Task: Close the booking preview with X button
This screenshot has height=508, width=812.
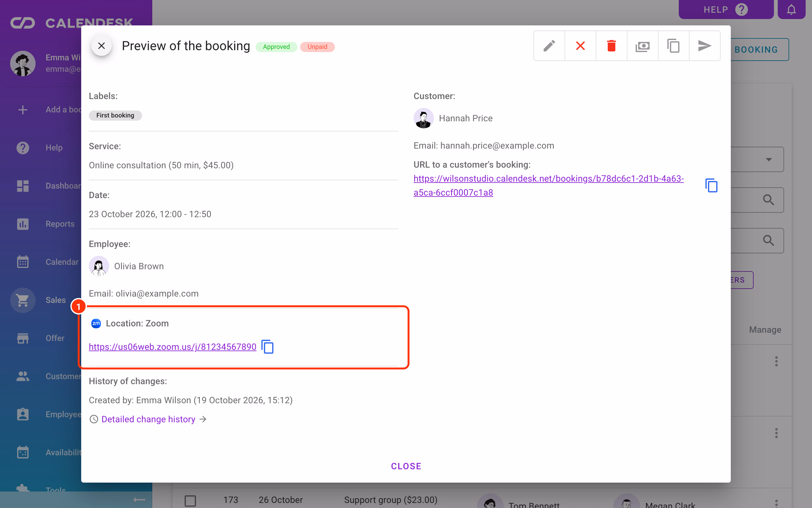Action: point(101,46)
